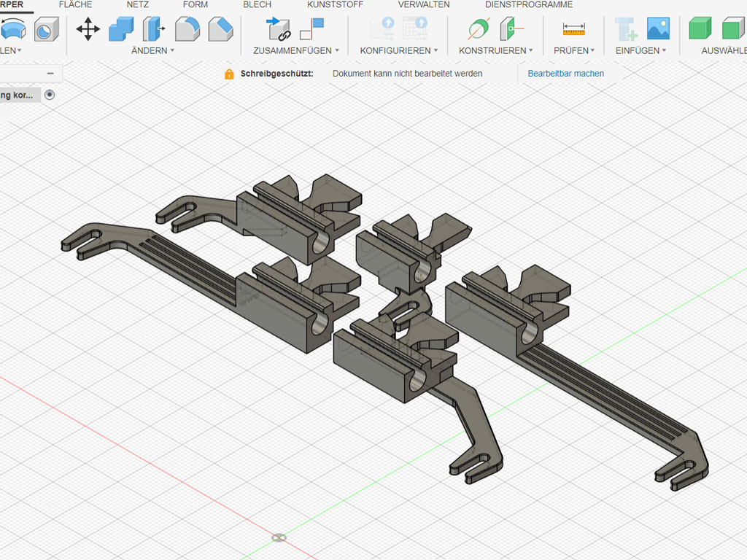Collapse the browser panel with minus button
The image size is (747, 560).
tap(50, 74)
